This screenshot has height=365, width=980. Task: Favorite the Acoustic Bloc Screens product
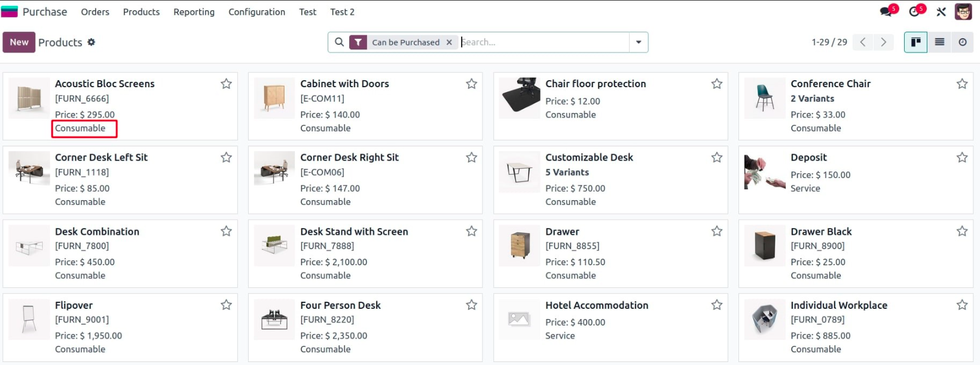226,84
